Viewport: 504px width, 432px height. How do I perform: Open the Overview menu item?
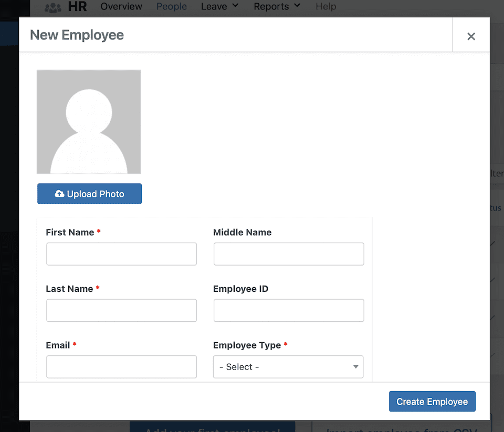121,7
